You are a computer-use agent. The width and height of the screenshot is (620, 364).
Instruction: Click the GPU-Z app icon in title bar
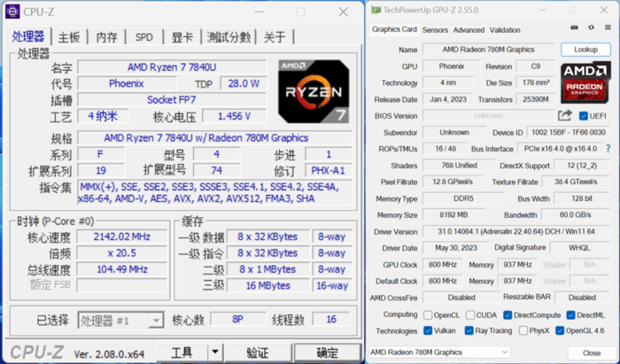coord(376,10)
